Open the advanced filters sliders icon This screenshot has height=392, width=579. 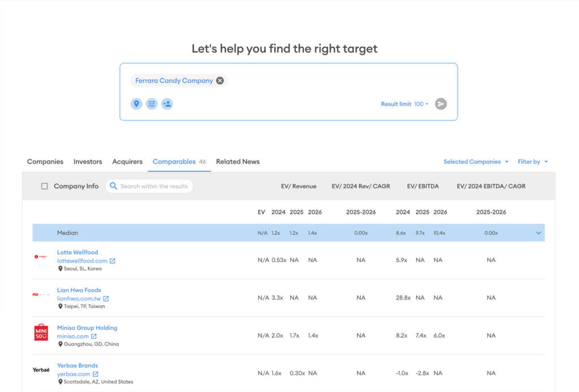click(x=152, y=104)
